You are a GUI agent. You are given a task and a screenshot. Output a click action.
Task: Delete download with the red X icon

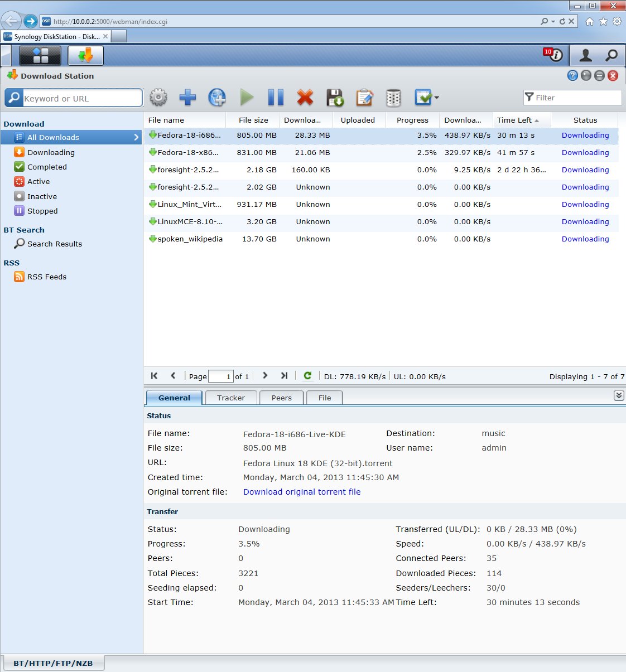pyautogui.click(x=305, y=98)
